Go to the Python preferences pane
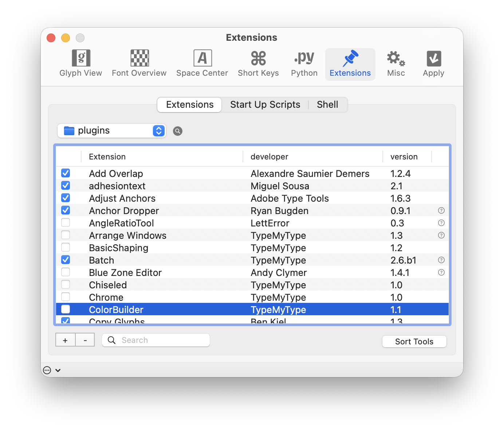 (x=304, y=64)
